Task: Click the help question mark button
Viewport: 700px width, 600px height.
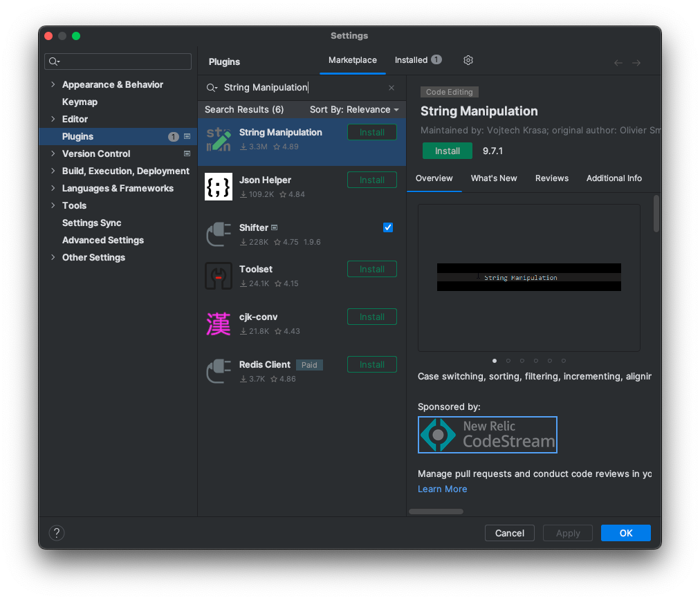Action: 57,533
